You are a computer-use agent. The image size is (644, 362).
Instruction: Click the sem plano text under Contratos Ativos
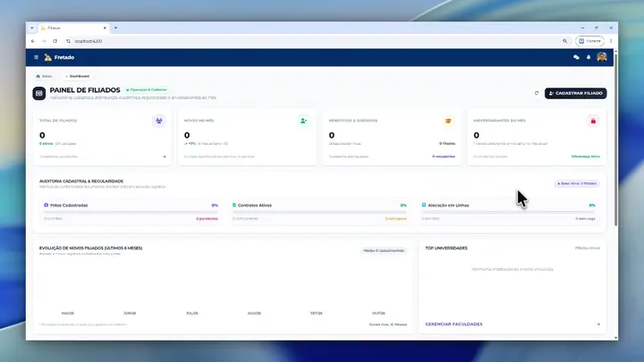click(x=396, y=219)
